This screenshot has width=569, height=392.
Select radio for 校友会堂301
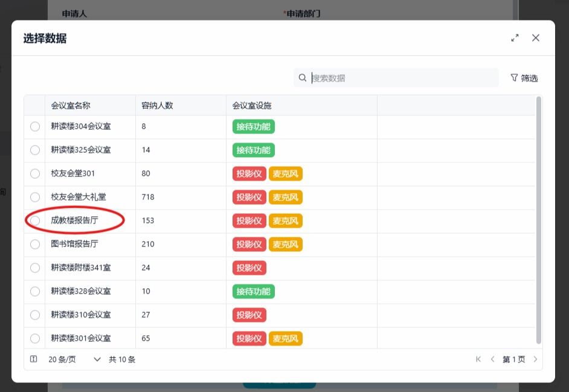tap(35, 173)
